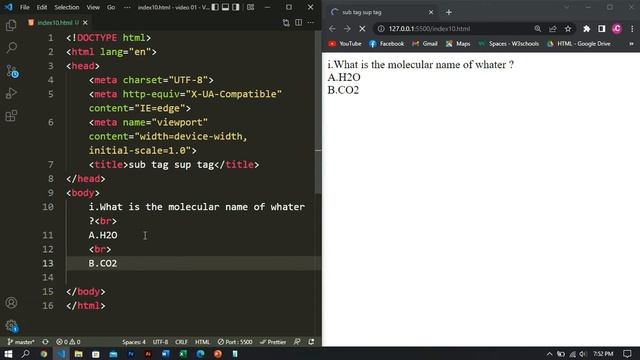Screen dimensions: 640x360
Task: Open the feedback icon in status bar
Action: click(x=297, y=342)
